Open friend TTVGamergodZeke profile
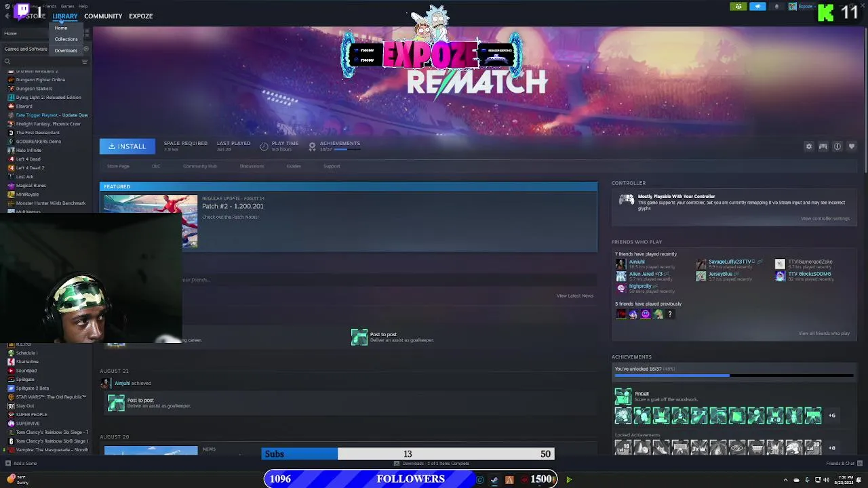The width and height of the screenshot is (868, 488). coord(810,262)
